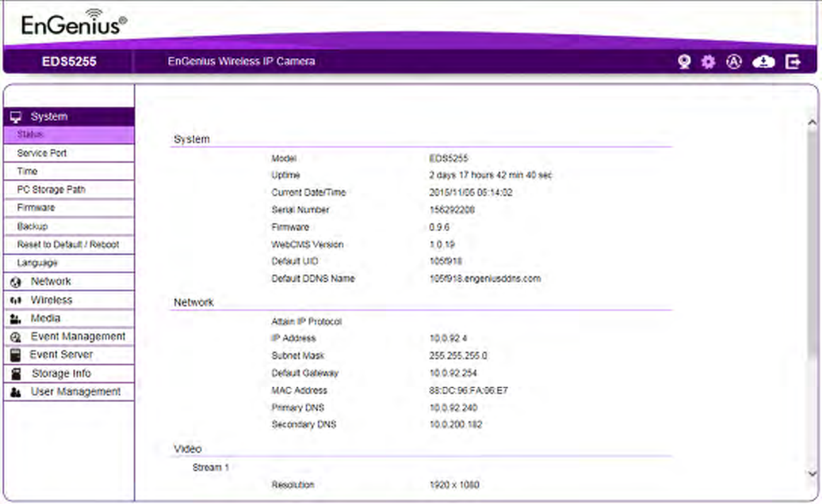
Task: Expand the Network menu section
Action: (69, 282)
